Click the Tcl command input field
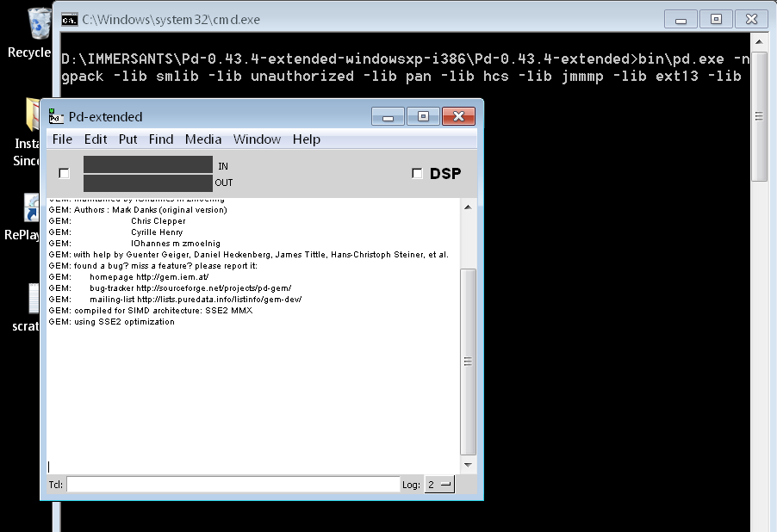The height and width of the screenshot is (532, 777). [233, 485]
